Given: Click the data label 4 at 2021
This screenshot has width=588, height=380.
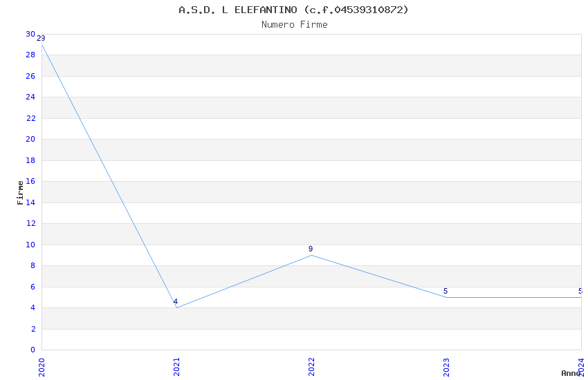Looking at the screenshot, I should [x=176, y=301].
